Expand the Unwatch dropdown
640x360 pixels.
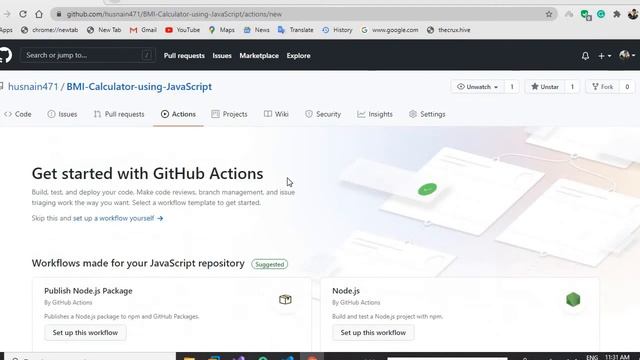pos(477,87)
